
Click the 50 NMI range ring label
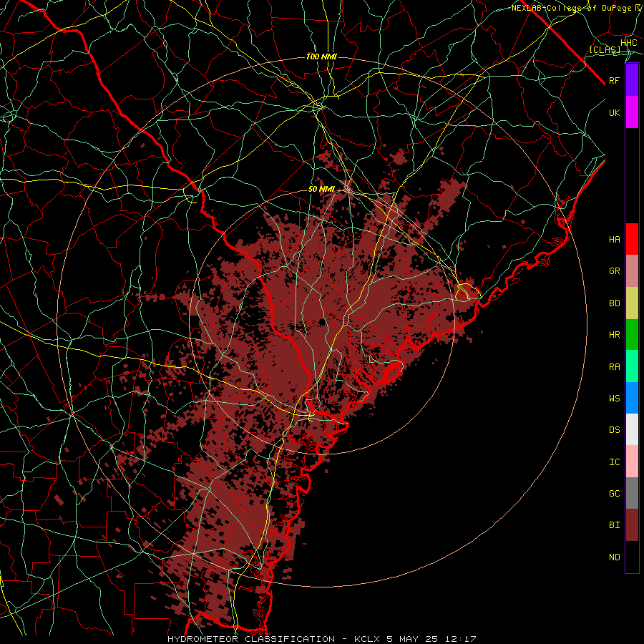pyautogui.click(x=321, y=190)
